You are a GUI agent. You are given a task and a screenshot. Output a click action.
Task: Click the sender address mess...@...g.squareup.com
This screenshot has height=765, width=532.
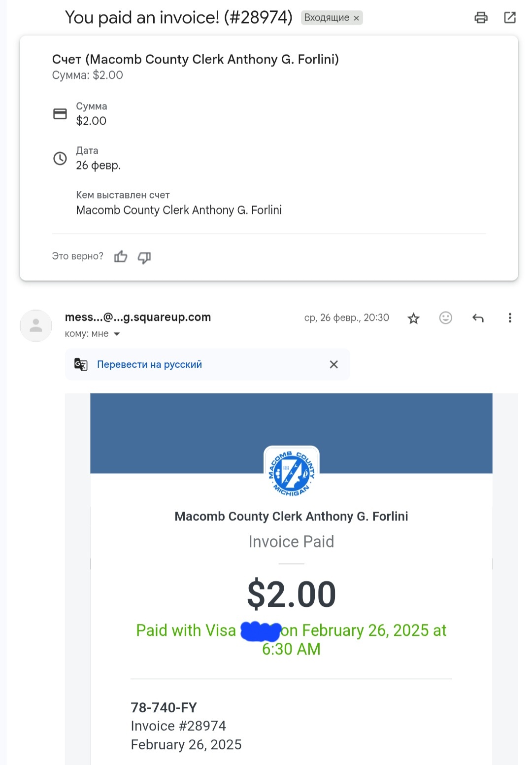pyautogui.click(x=138, y=317)
